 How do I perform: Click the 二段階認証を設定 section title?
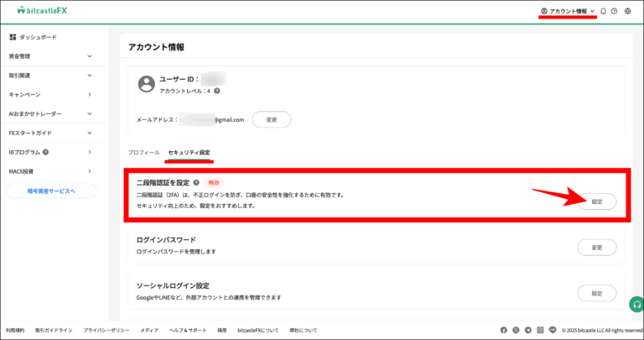pos(163,183)
